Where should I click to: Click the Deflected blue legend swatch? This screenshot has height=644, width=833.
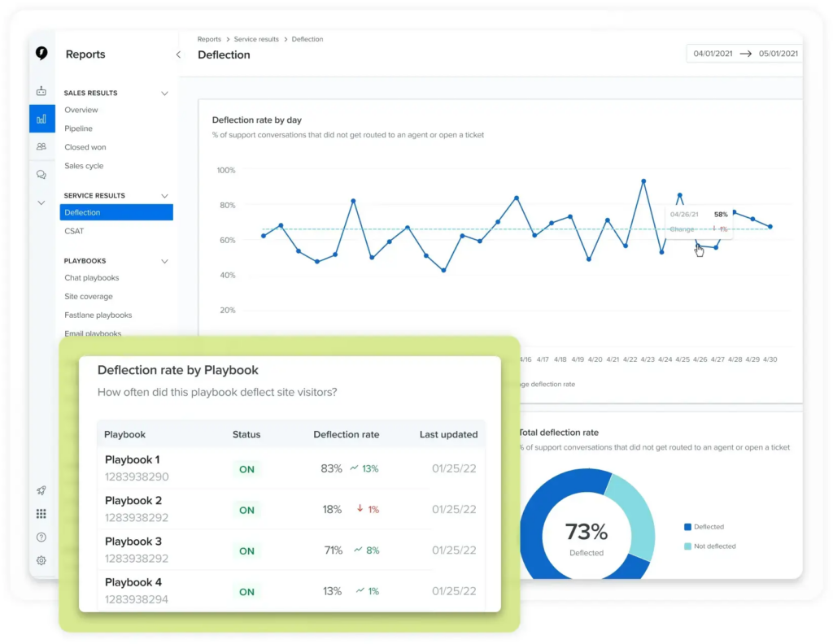point(687,527)
